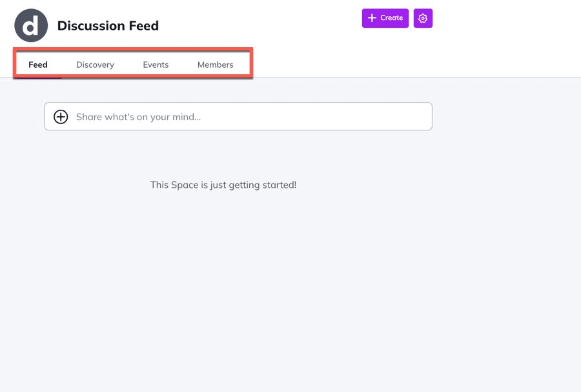Click the word 'Create' in the purple button
581x392 pixels.
pos(391,18)
